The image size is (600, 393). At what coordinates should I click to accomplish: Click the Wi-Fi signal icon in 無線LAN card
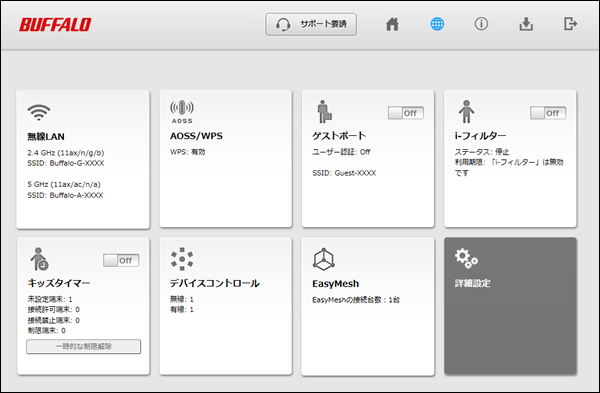(x=39, y=112)
